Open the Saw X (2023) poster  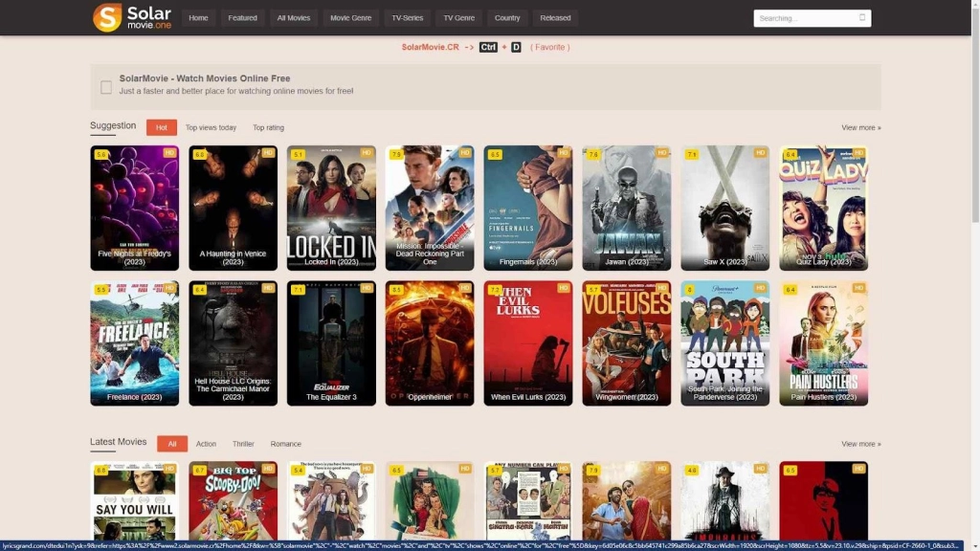click(x=725, y=208)
